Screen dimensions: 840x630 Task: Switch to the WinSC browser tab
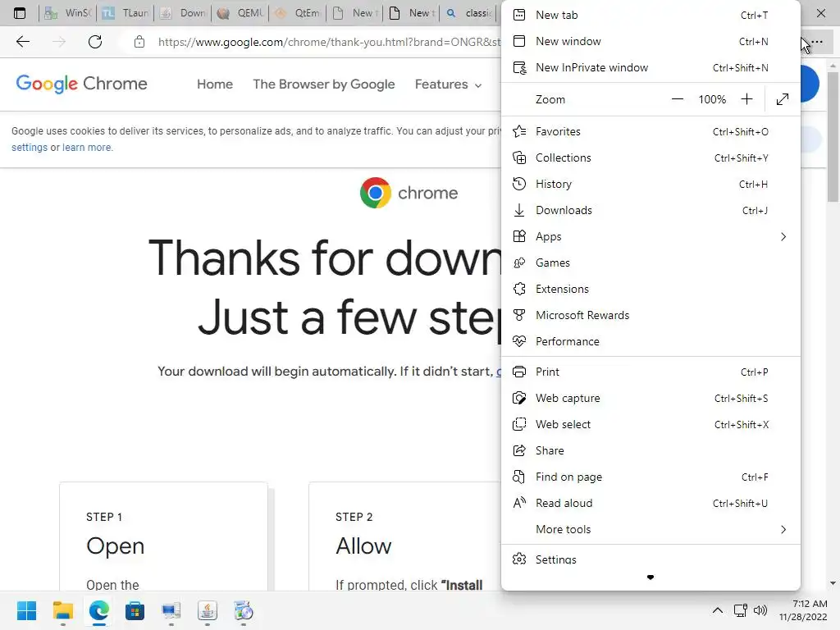(68, 13)
